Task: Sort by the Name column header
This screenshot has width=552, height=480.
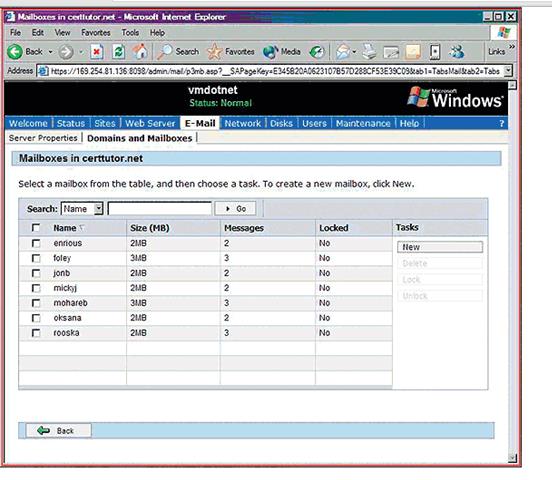Action: click(65, 228)
